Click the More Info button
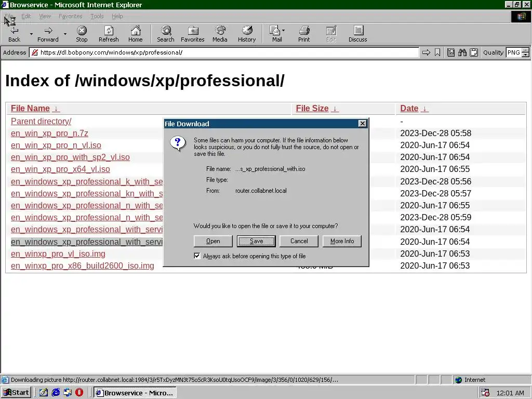The height and width of the screenshot is (399, 532). 342,241
